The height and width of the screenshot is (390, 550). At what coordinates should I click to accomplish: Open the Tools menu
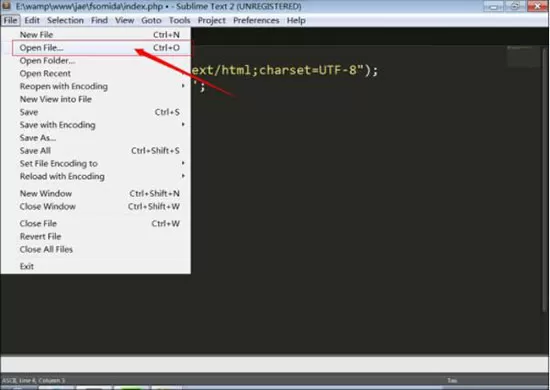(x=179, y=20)
